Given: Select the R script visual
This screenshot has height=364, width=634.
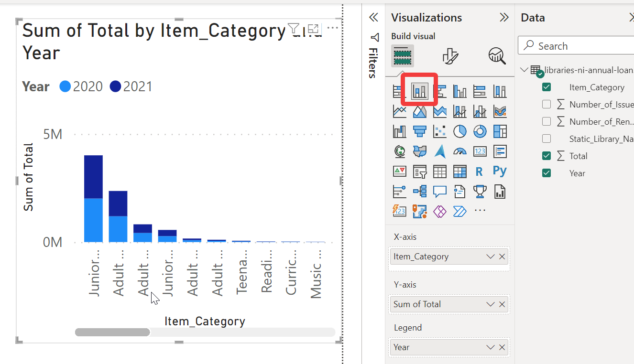Looking at the screenshot, I should (x=480, y=171).
